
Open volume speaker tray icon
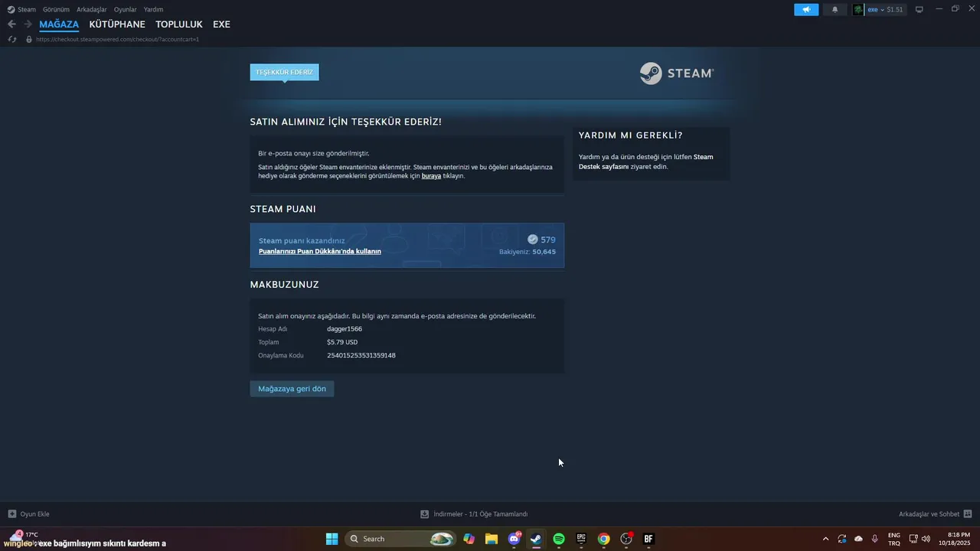(x=926, y=539)
